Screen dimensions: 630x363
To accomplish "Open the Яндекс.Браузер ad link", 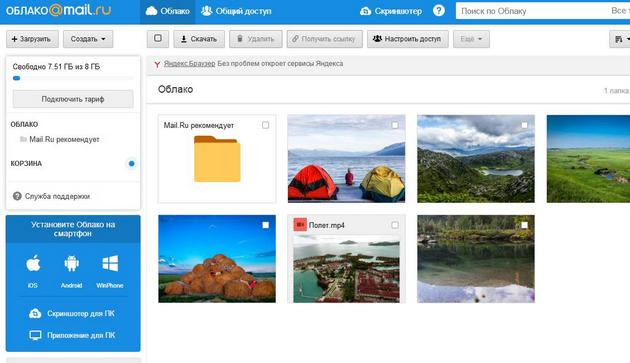I will click(189, 64).
